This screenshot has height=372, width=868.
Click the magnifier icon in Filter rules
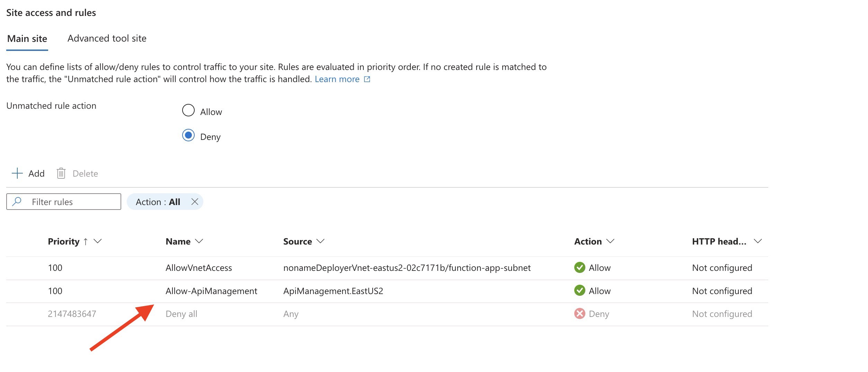17,202
